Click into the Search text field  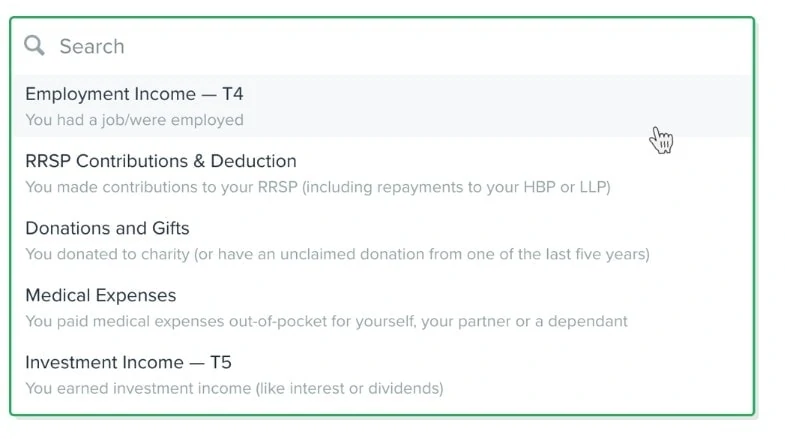(380, 46)
